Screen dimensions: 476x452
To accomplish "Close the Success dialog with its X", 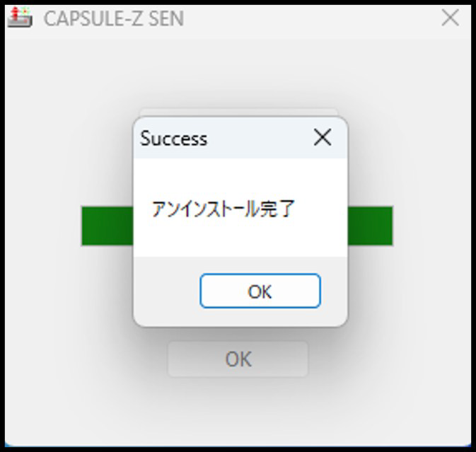I will coord(322,137).
